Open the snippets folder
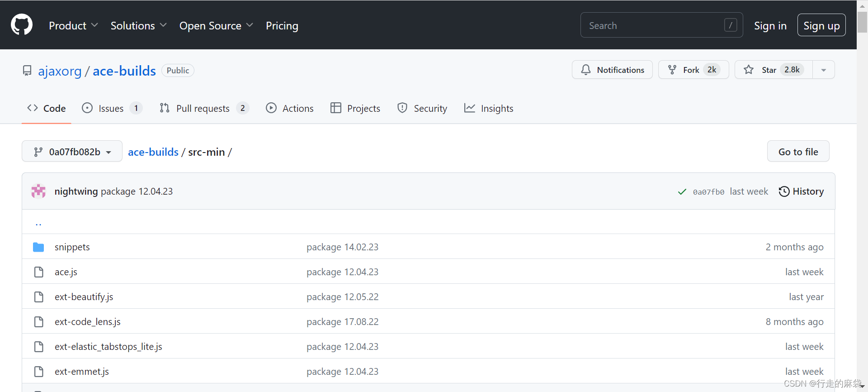Viewport: 868px width, 392px height. tap(72, 247)
